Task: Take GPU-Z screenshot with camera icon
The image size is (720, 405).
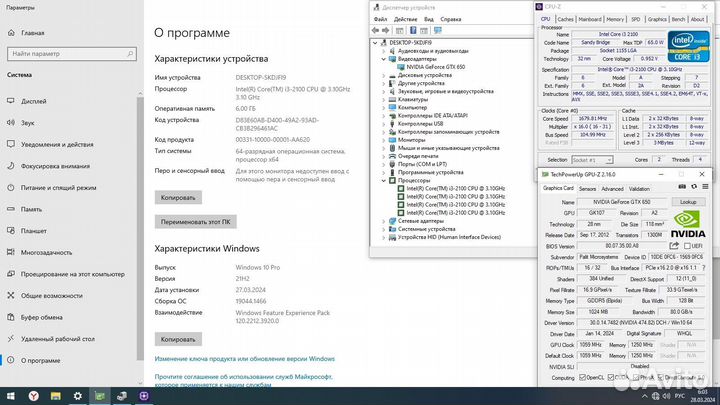Action: coord(682,187)
